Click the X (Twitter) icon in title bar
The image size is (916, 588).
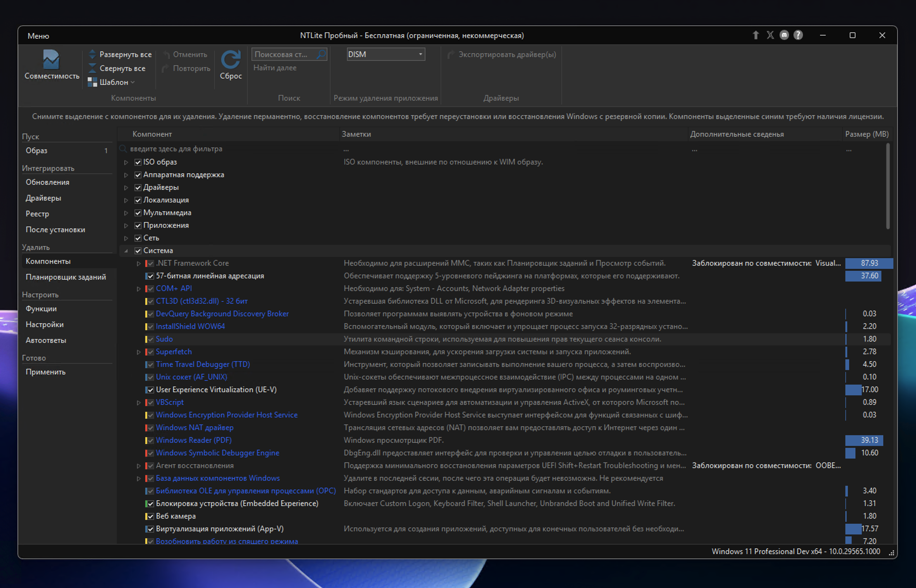click(770, 35)
